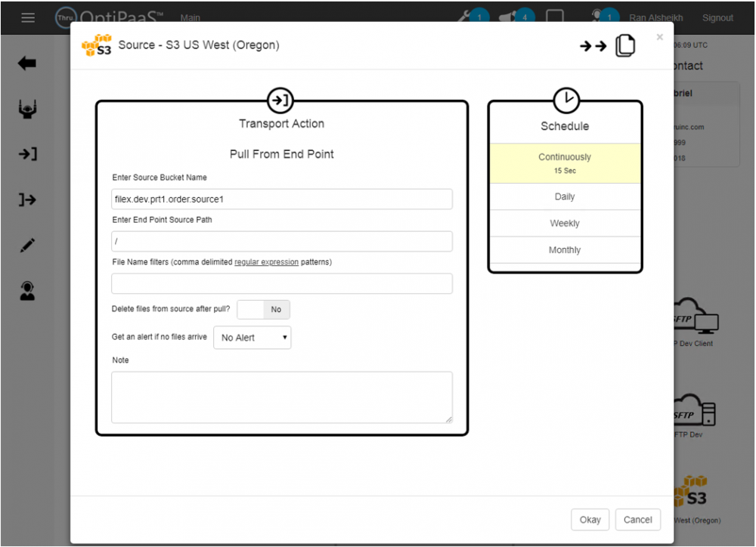The width and height of the screenshot is (756, 547).
Task: Open the pull-in arrow sidebar icon
Action: click(x=28, y=154)
